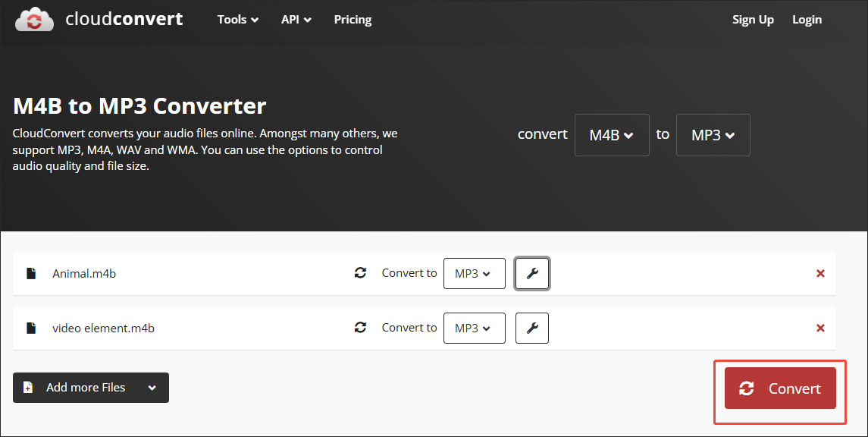
Task: Click the file icon next to video element.m4b
Action: [x=30, y=327]
